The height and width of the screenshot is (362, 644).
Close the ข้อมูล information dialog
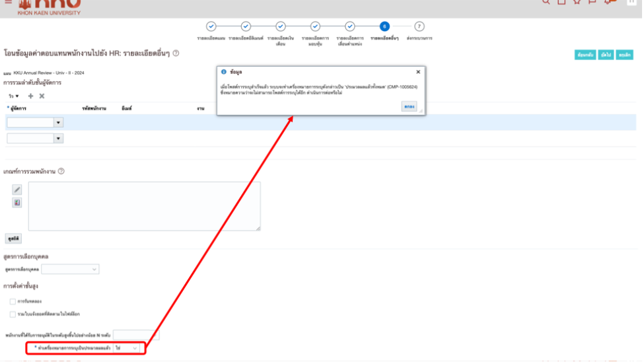(x=418, y=72)
